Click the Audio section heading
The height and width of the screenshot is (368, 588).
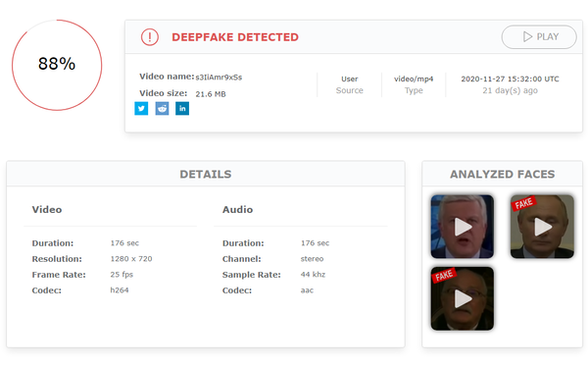(237, 210)
